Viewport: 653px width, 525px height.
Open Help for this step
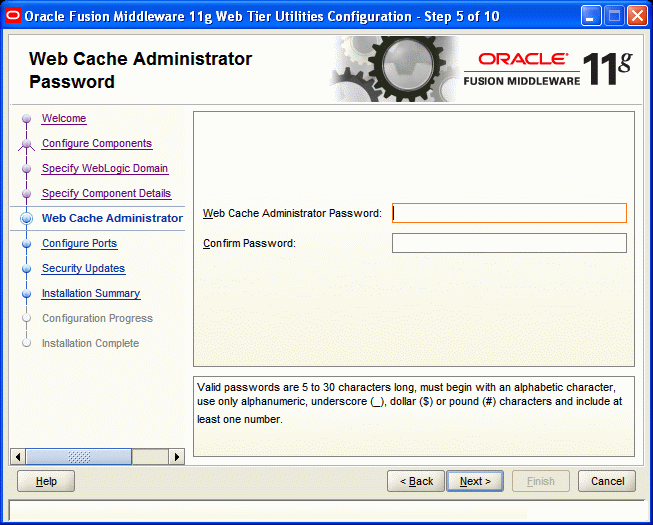click(46, 481)
